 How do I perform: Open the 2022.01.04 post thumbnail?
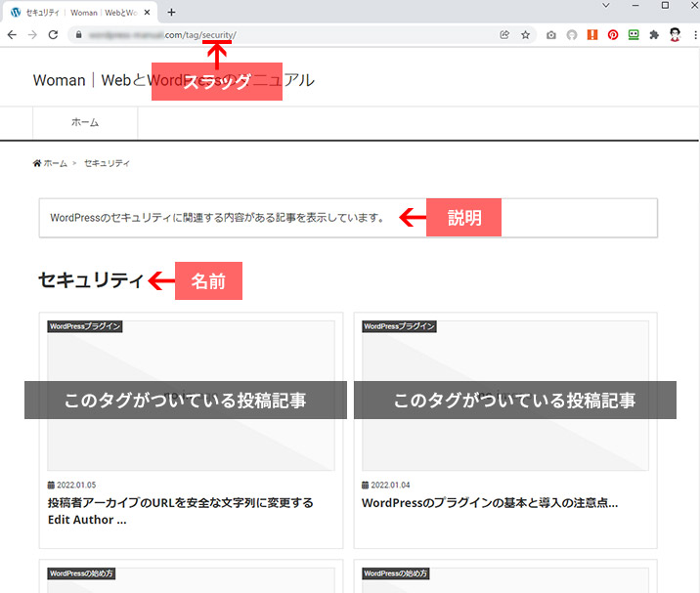click(x=505, y=396)
